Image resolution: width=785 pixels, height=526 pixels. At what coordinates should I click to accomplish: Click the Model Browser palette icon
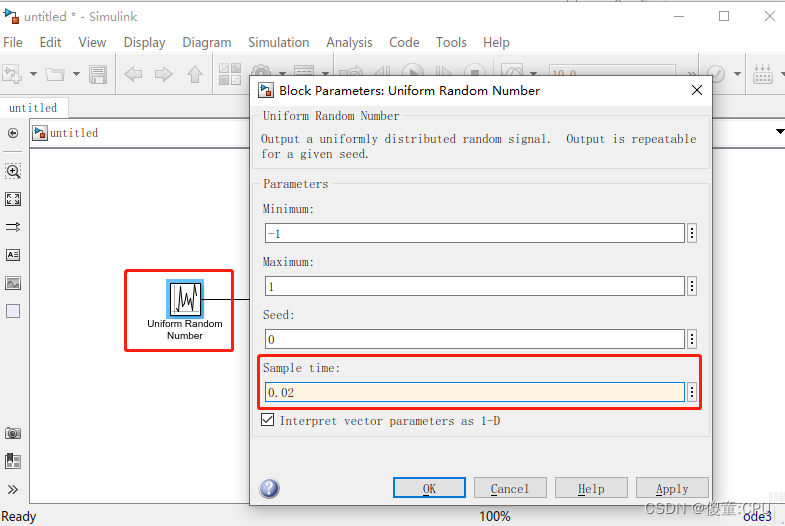coord(13,461)
